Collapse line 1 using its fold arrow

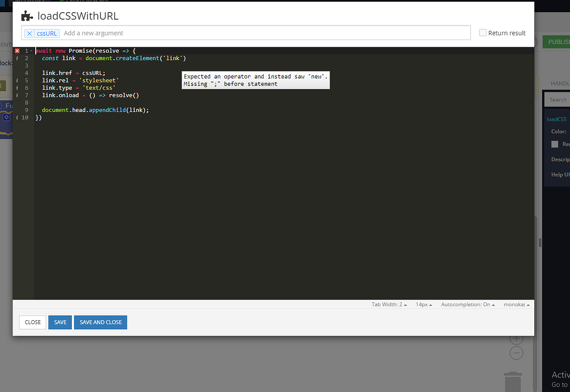31,50
